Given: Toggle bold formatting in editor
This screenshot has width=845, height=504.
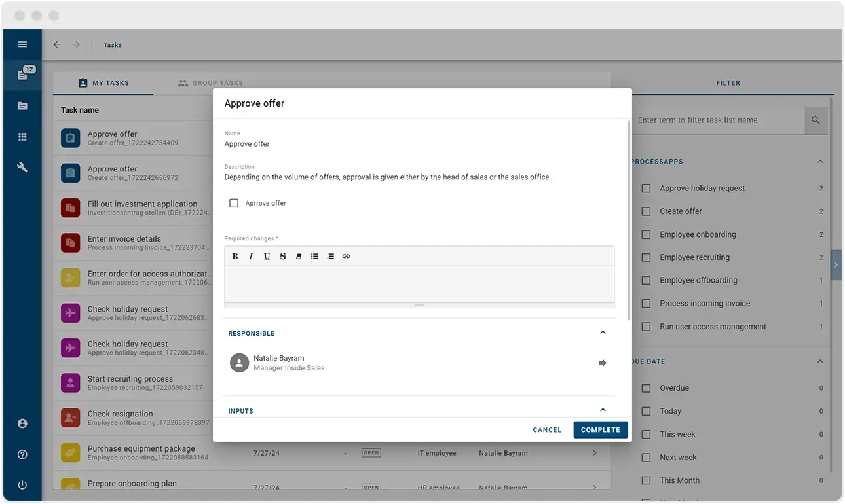Looking at the screenshot, I should (x=235, y=256).
